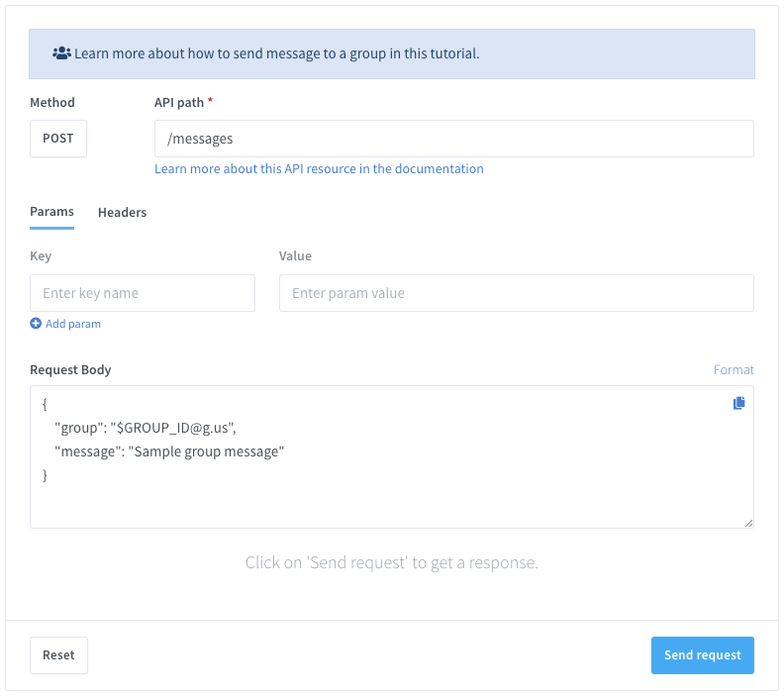The image size is (784, 696).
Task: Click the 'Enter key name' input
Action: [143, 293]
